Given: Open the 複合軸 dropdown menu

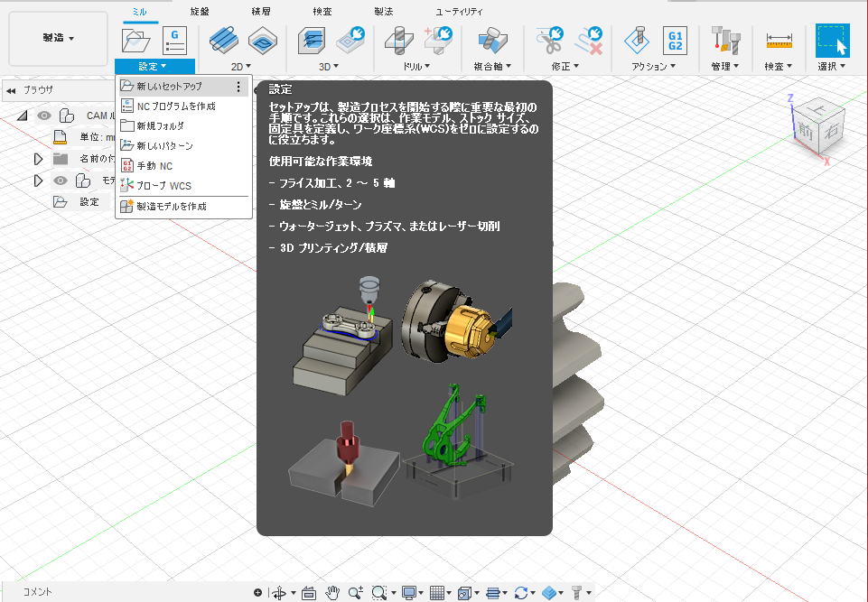Looking at the screenshot, I should [x=492, y=67].
